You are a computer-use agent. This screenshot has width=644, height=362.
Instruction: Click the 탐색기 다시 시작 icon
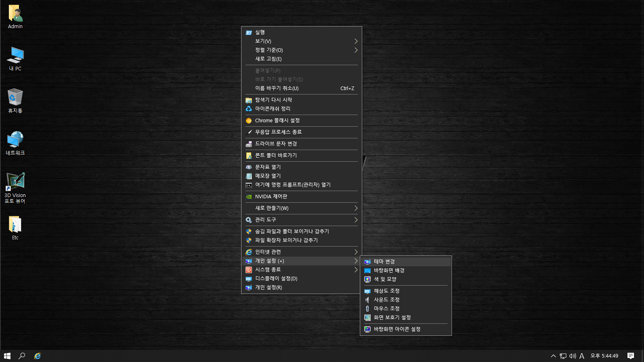249,100
